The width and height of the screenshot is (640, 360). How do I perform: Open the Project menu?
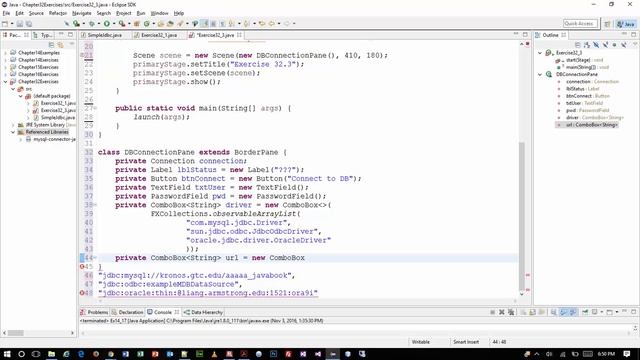tap(124, 13)
